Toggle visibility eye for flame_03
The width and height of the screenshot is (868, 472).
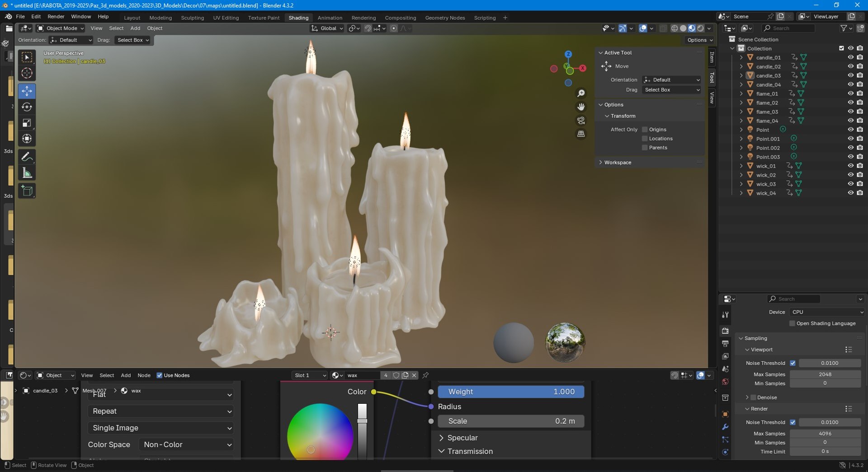click(850, 112)
